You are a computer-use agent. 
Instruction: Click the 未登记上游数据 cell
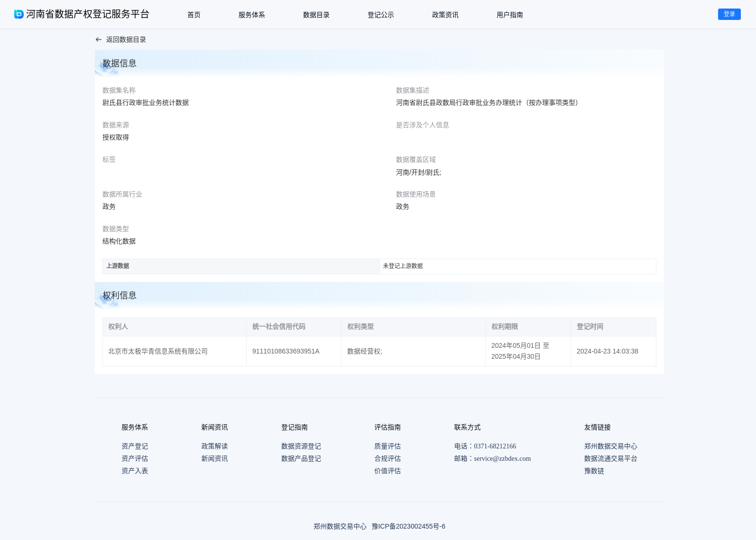click(518, 266)
